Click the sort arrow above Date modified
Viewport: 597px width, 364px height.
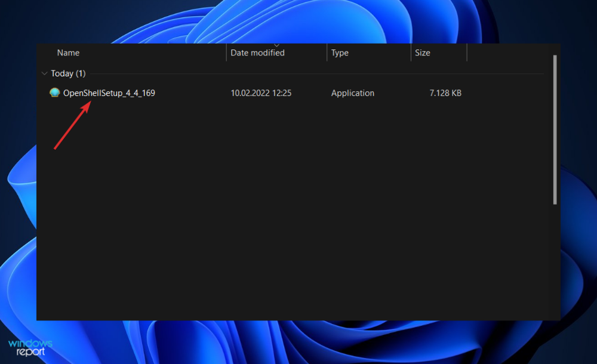point(276,46)
